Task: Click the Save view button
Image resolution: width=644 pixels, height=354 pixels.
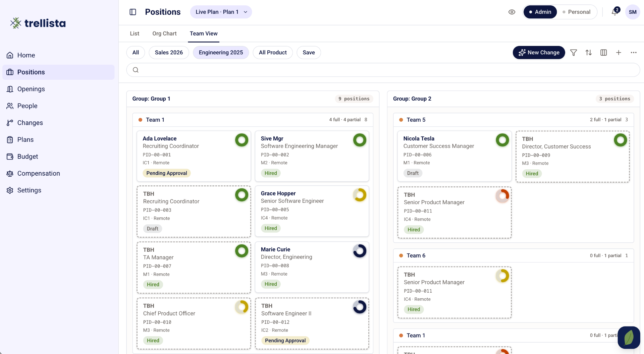Action: (x=309, y=53)
